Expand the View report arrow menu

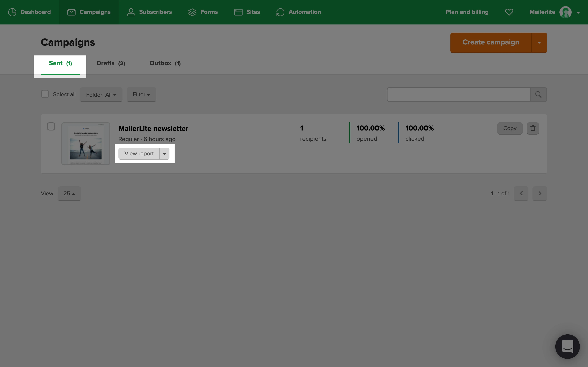pos(165,154)
